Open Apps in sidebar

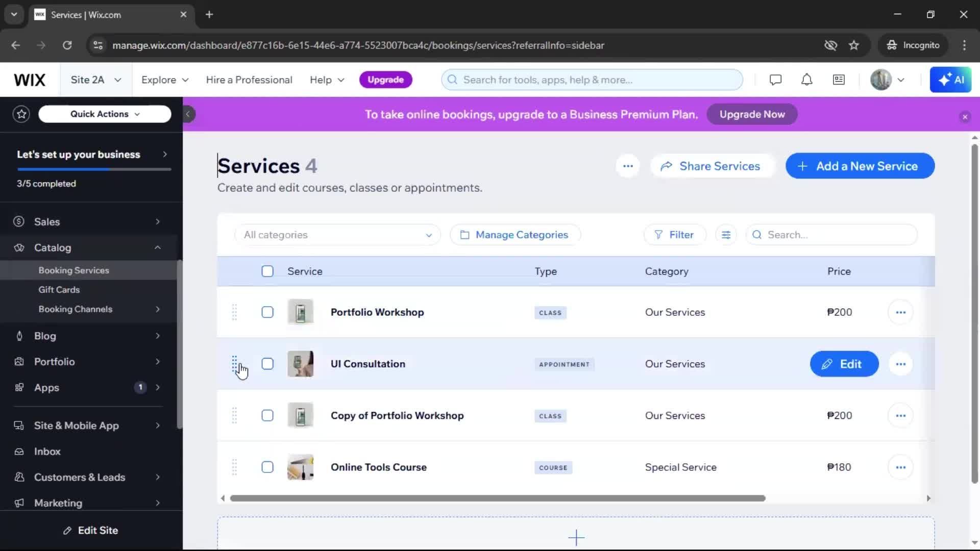tap(88, 388)
